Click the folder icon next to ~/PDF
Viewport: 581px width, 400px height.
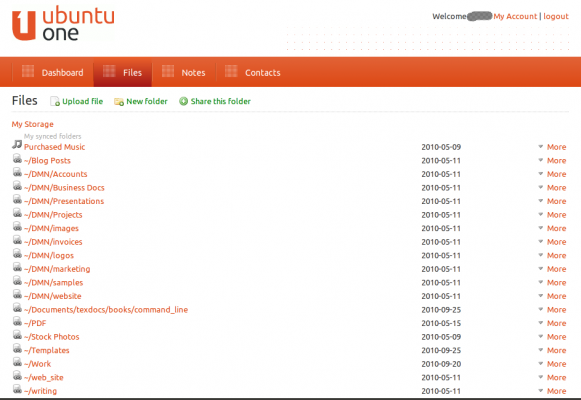pyautogui.click(x=17, y=321)
